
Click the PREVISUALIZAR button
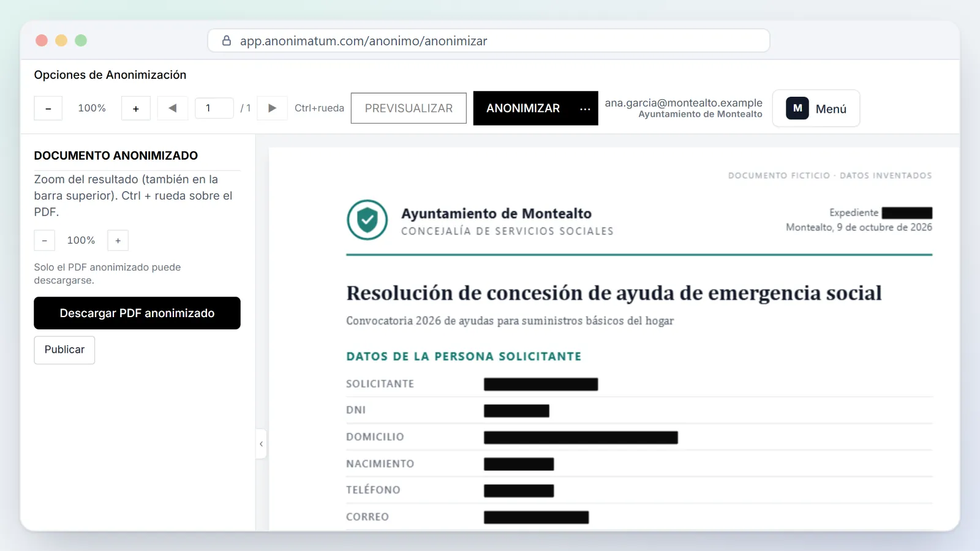point(409,108)
